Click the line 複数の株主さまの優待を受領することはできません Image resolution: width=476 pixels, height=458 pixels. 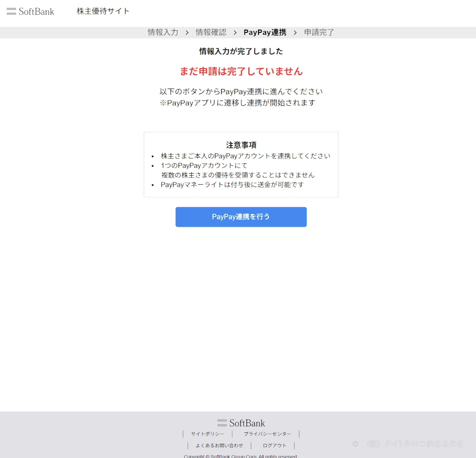238,175
